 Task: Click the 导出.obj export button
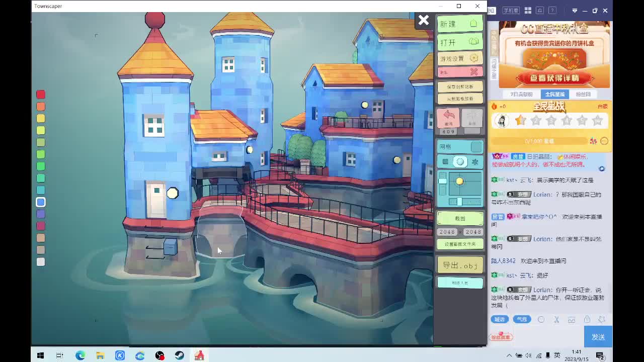pos(460,265)
